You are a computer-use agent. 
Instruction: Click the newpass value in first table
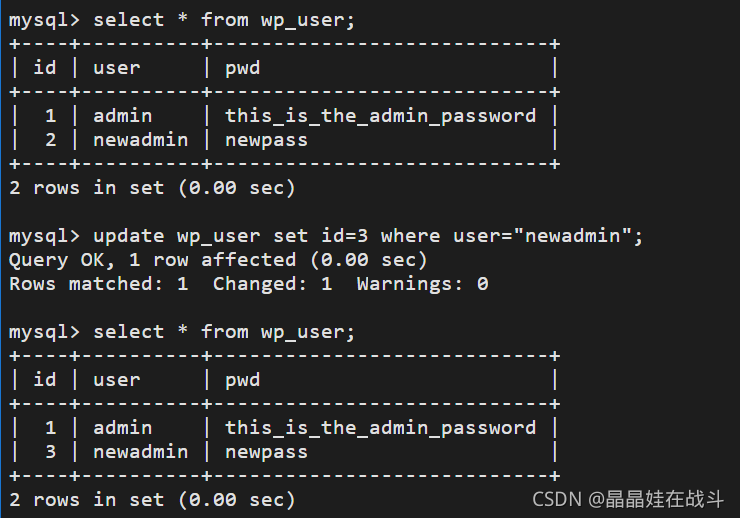click(266, 140)
